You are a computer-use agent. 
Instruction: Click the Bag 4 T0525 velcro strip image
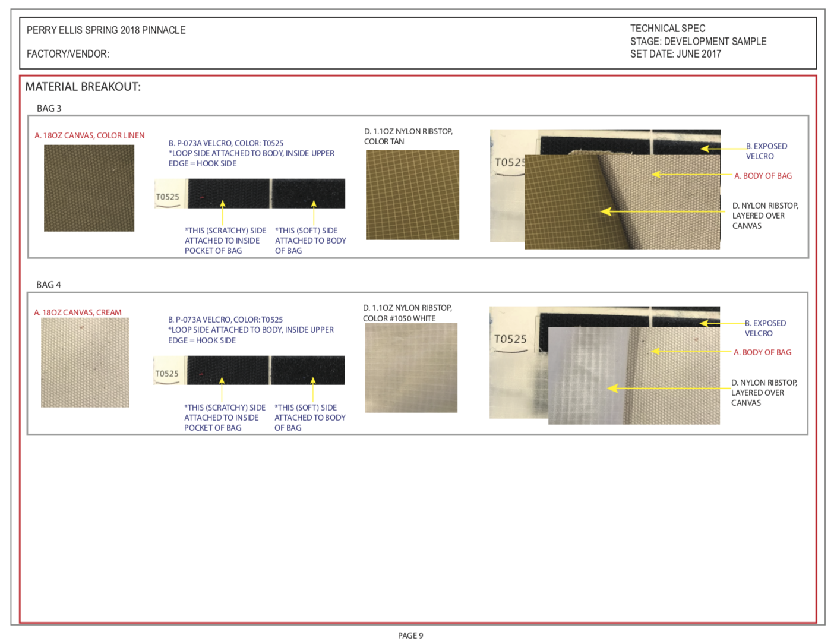249,370
